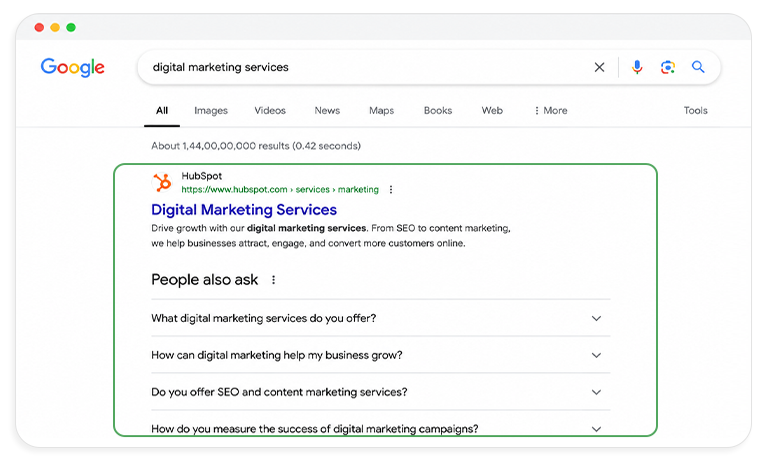Click the About 1,44,00,00,000 results text
768x462 pixels.
[x=256, y=146]
